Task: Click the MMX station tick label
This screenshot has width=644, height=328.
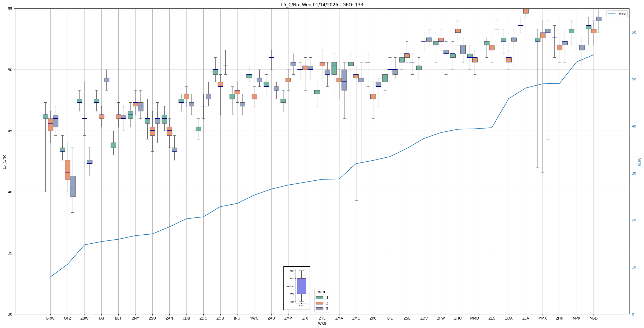Action: point(542,318)
